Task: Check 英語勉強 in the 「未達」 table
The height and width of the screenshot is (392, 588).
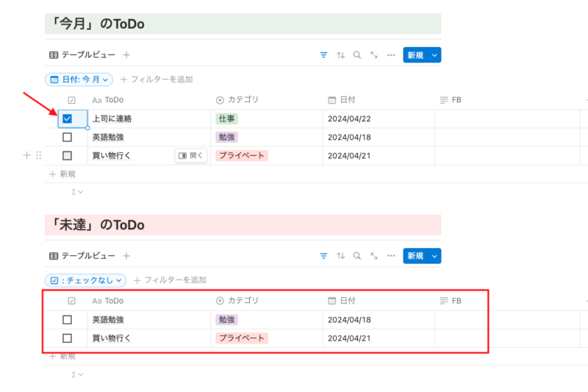Action: 67,320
